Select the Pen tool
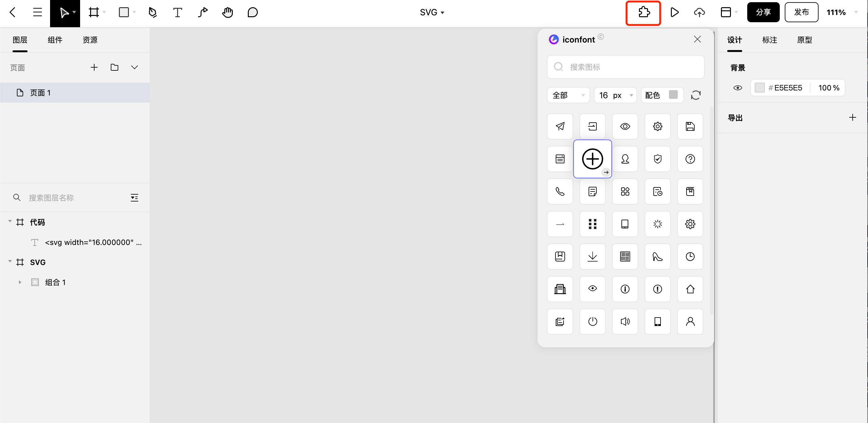868x423 pixels. [x=153, y=13]
